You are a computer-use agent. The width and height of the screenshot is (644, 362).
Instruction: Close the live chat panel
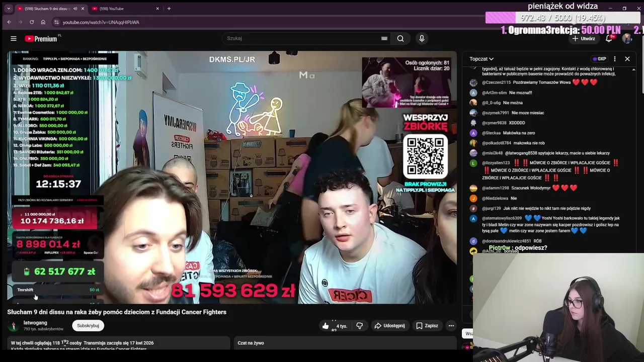[627, 59]
